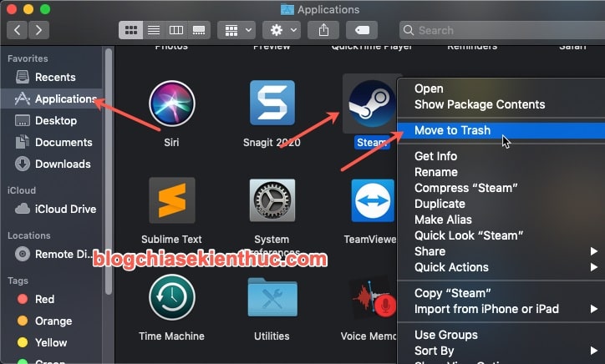The image size is (605, 364).
Task: Click the Utilities folder name label
Action: coord(272,336)
